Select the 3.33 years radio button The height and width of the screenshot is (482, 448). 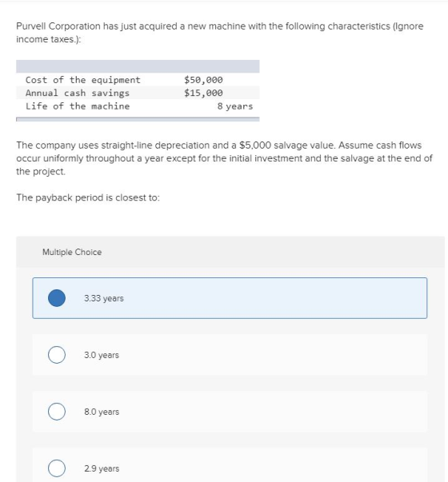(x=57, y=298)
